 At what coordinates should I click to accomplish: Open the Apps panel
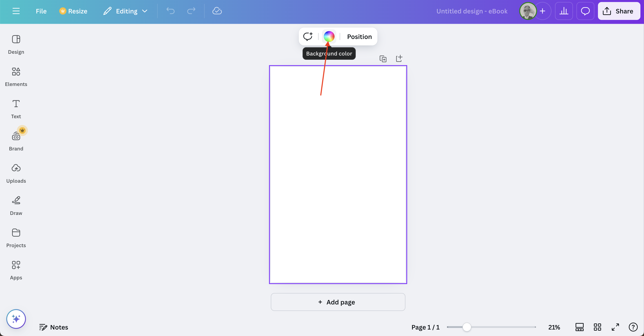coord(16,270)
